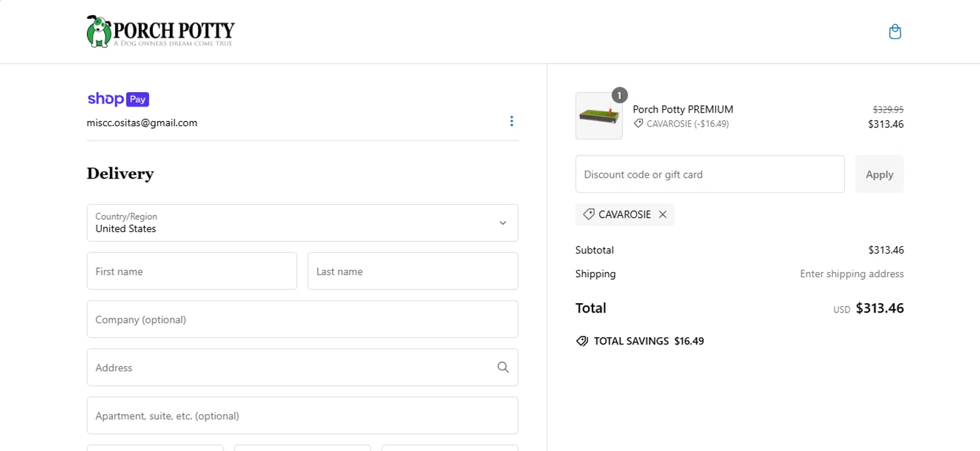The height and width of the screenshot is (451, 980).
Task: Click the Address search magnifier icon
Action: tap(503, 367)
